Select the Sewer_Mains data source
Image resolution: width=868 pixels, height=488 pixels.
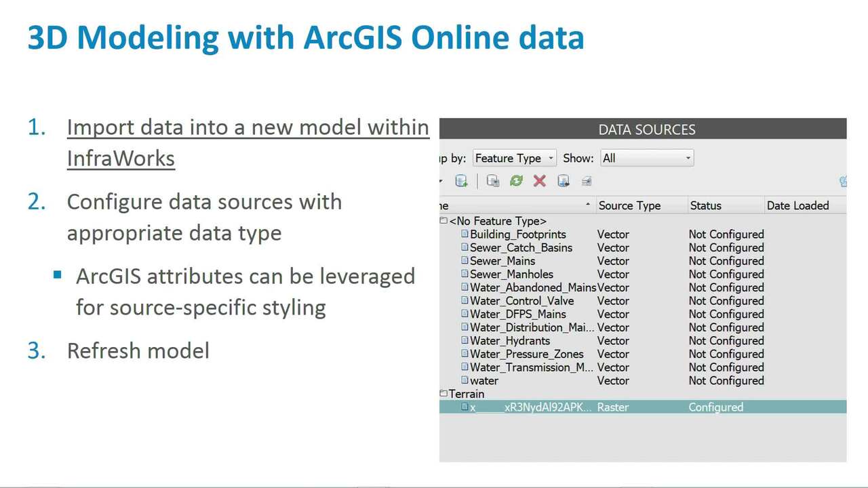coord(502,261)
